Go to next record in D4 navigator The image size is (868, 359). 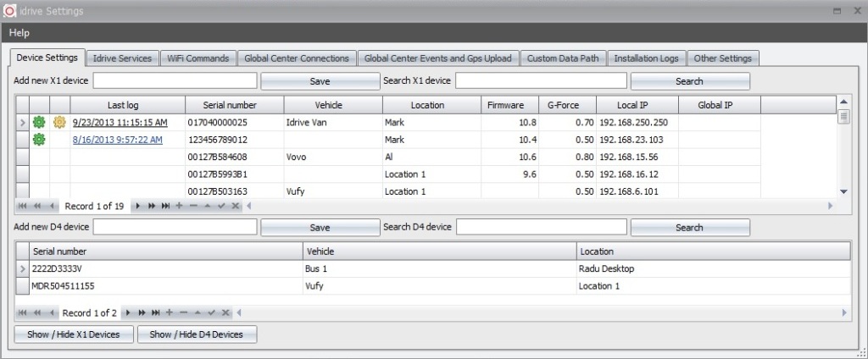[127, 313]
